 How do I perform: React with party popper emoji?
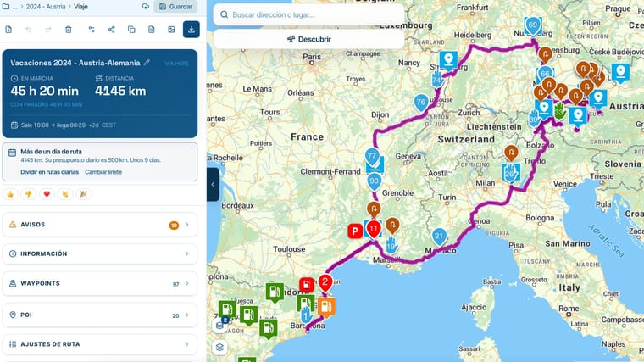coord(83,194)
